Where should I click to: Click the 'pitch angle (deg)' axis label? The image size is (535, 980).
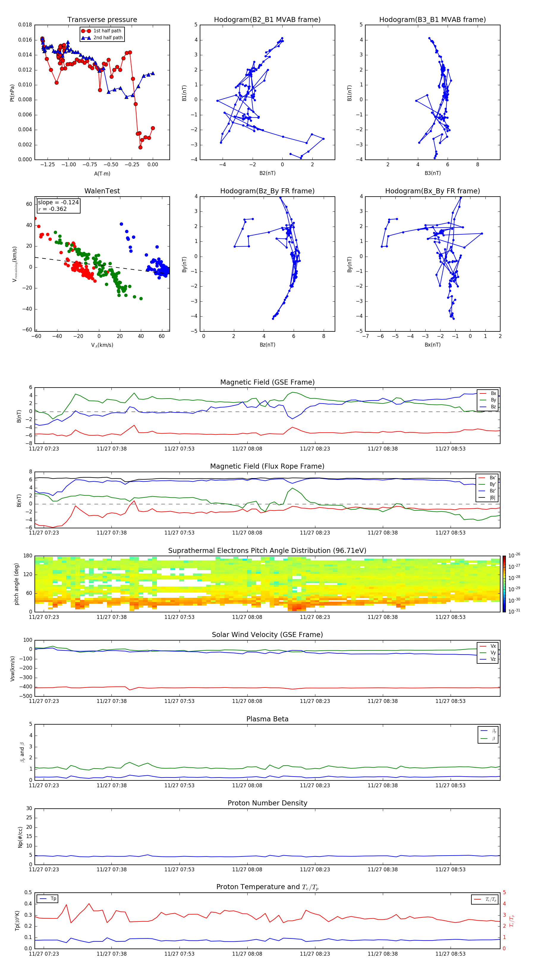(16, 584)
